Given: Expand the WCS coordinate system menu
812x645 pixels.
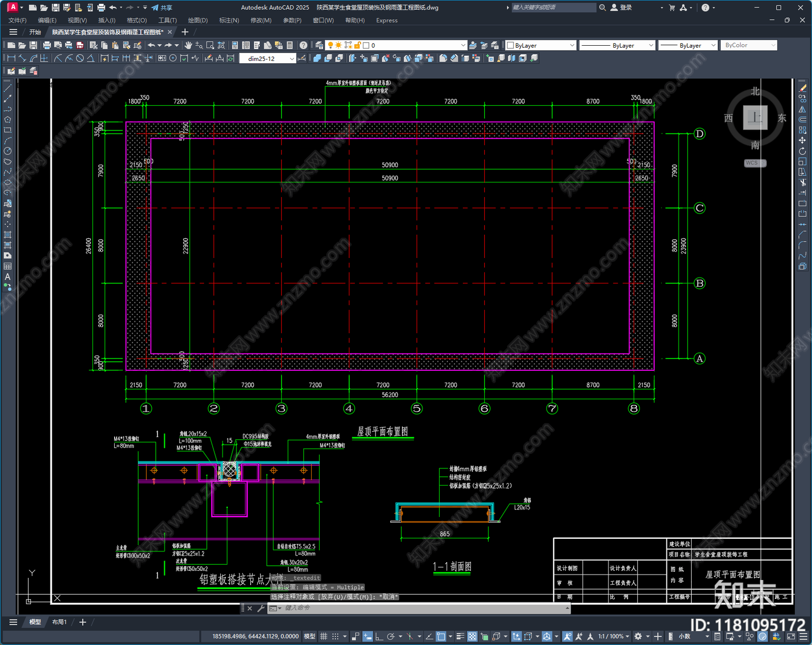Looking at the screenshot, I should coord(755,163).
